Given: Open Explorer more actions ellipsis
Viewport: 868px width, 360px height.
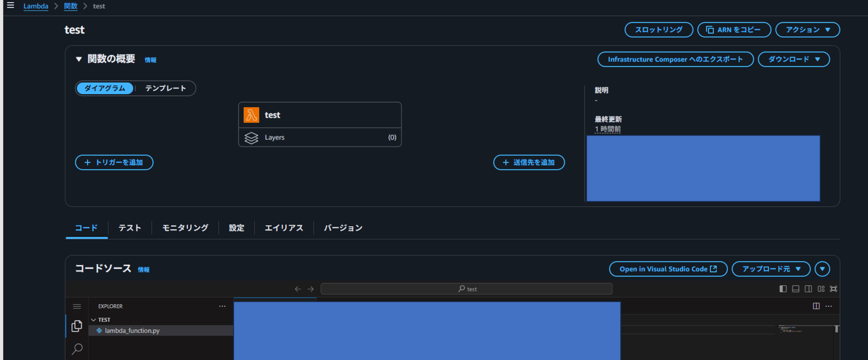Looking at the screenshot, I should pyautogui.click(x=222, y=306).
